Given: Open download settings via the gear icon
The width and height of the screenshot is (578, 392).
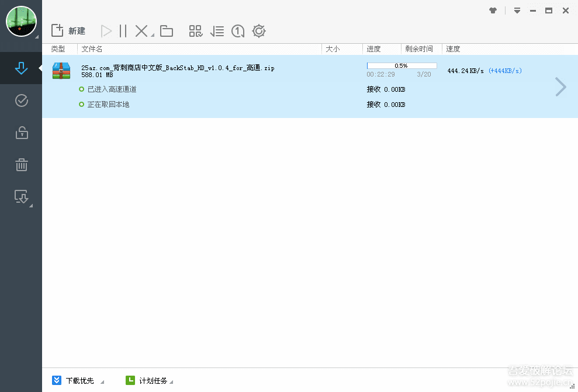Looking at the screenshot, I should click(258, 30).
